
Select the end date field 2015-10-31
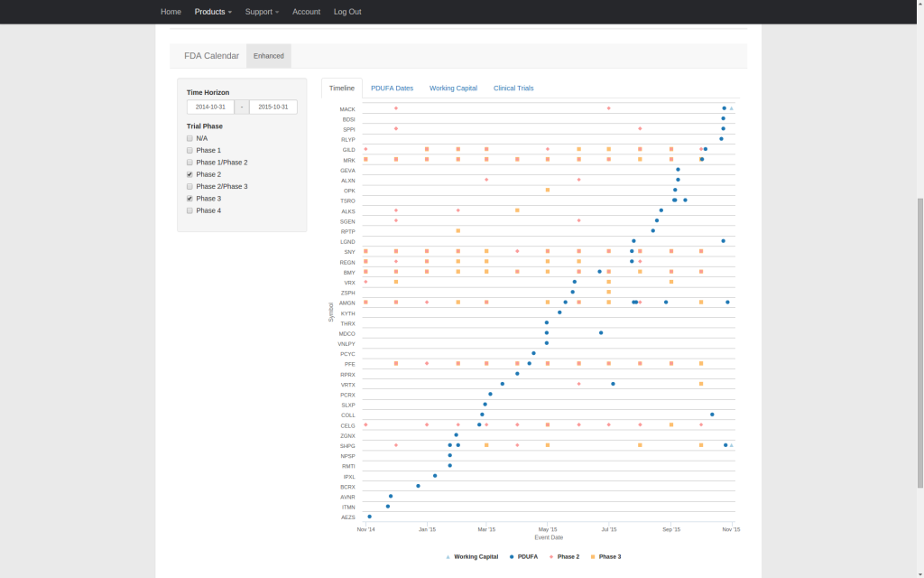(273, 107)
